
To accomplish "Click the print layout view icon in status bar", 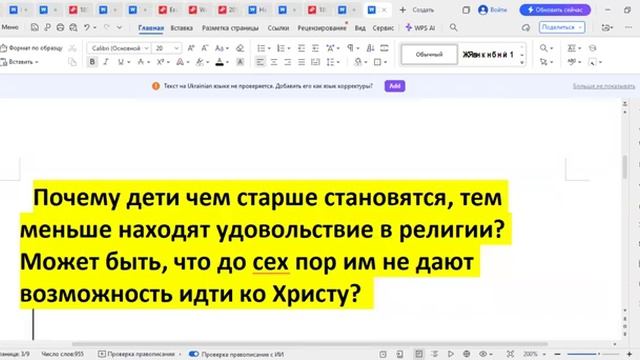I will (x=419, y=354).
